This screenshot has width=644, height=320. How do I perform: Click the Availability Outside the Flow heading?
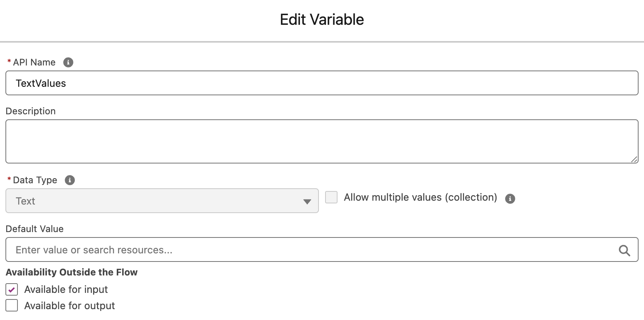point(71,272)
